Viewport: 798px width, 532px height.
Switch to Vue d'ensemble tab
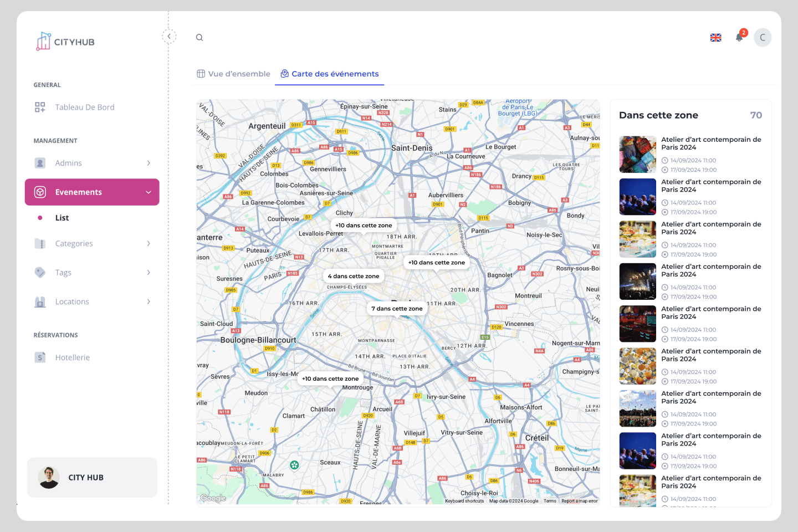click(233, 74)
